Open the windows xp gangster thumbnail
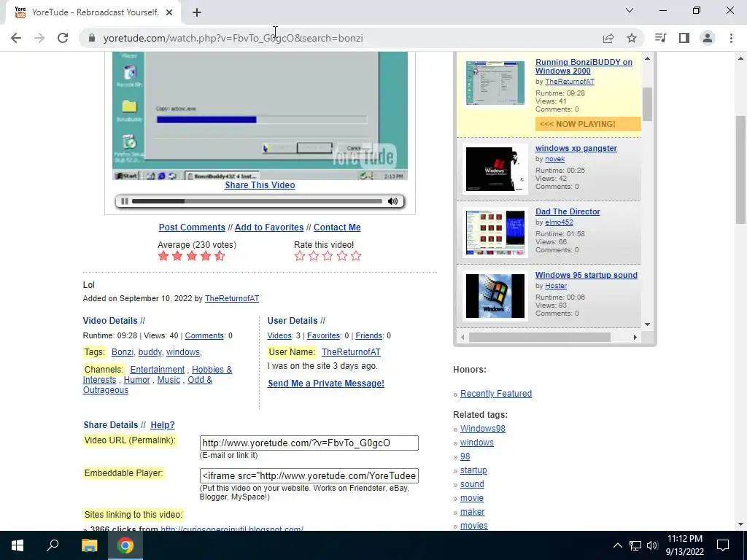The width and height of the screenshot is (747, 560). (495, 169)
